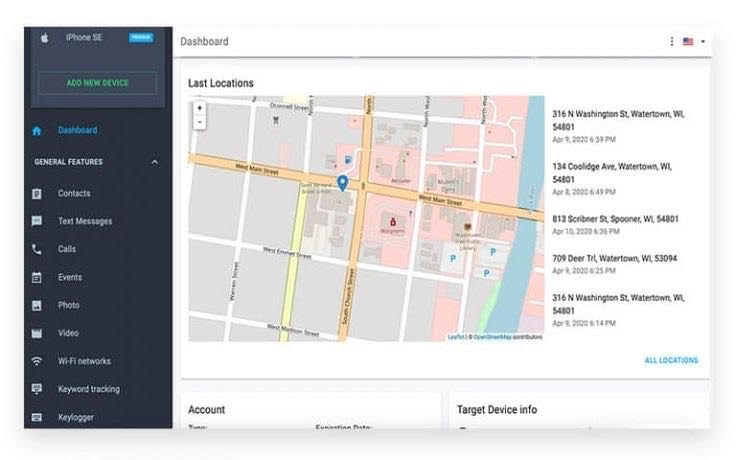Select the 813 Scribner St location entry
The image size is (736, 460).
[615, 224]
